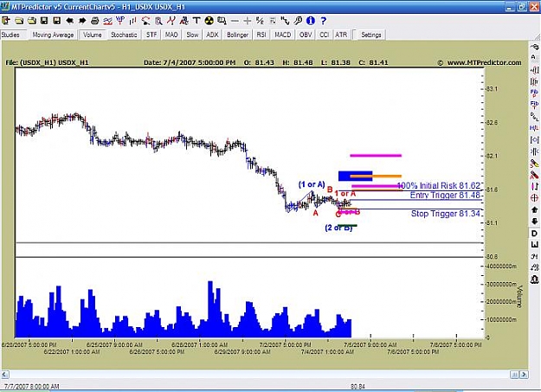Click the blue info icon

(311, 21)
